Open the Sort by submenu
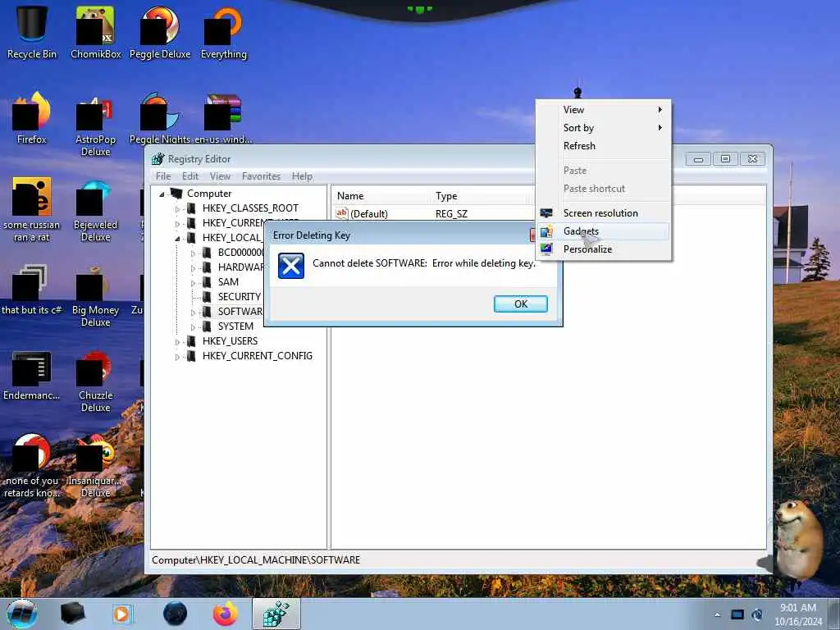This screenshot has width=840, height=630. tap(603, 128)
